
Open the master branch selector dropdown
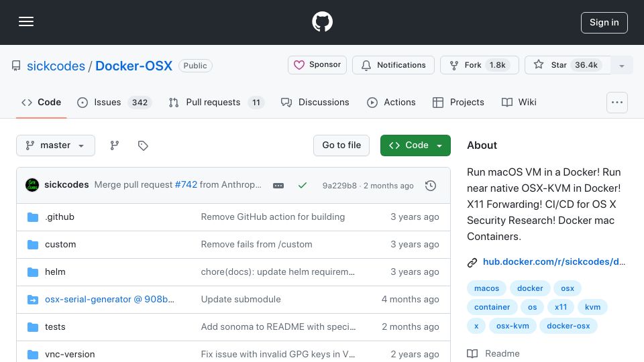coord(56,145)
